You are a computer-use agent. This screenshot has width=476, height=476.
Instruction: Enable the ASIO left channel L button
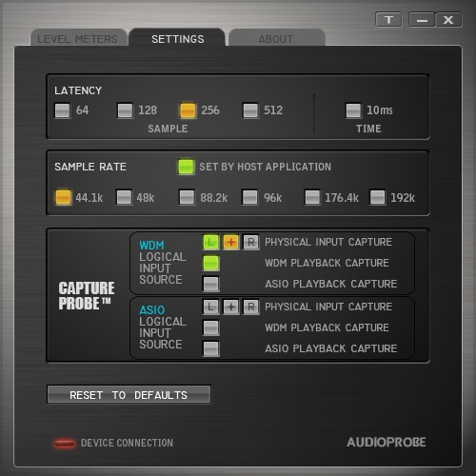[x=211, y=307]
